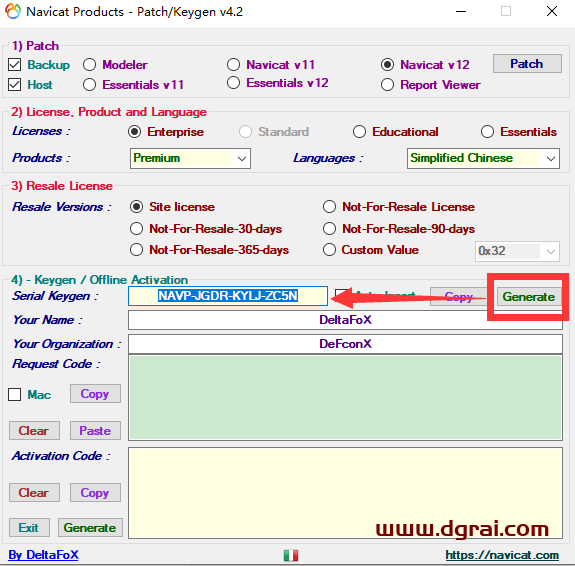The width and height of the screenshot is (575, 566).
Task: Open the Products dropdown showing Premium
Action: coord(190,158)
